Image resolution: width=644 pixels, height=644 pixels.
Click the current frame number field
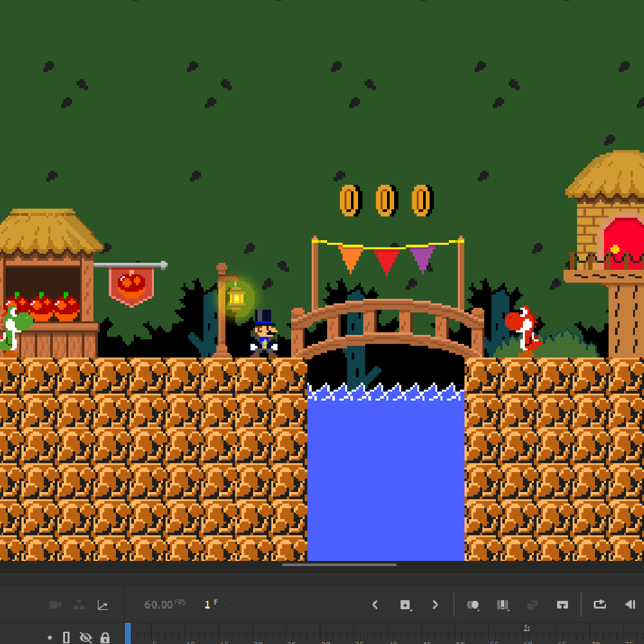(207, 605)
